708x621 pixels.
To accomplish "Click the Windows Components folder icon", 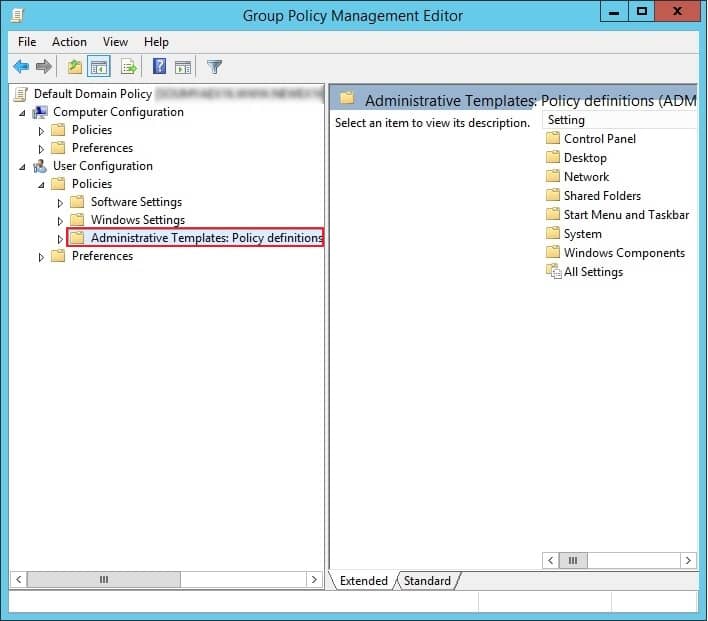I will click(x=553, y=252).
